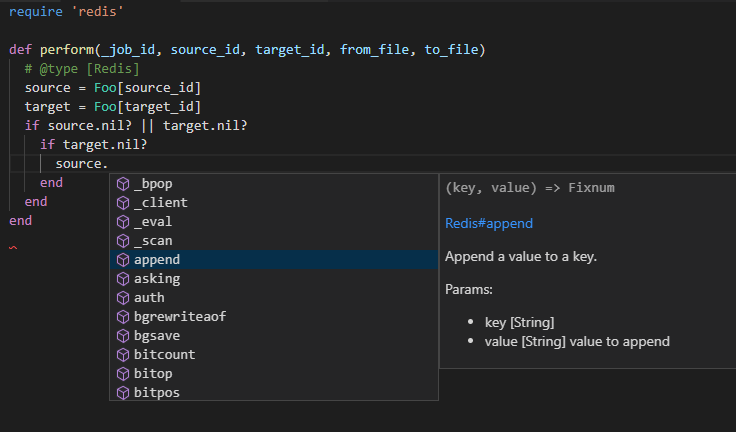Click the (key, value) => Fixnum signature
The image size is (736, 432).
coord(529,188)
